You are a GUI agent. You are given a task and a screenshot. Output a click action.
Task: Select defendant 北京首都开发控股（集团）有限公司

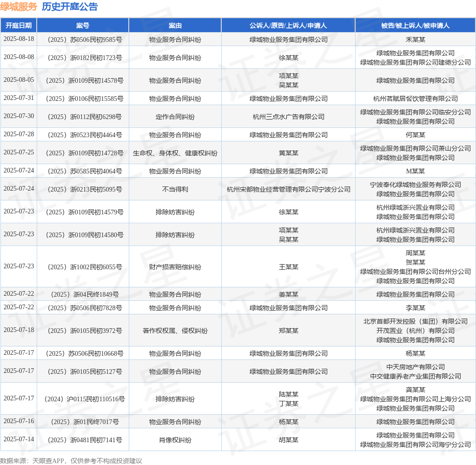coord(415,321)
